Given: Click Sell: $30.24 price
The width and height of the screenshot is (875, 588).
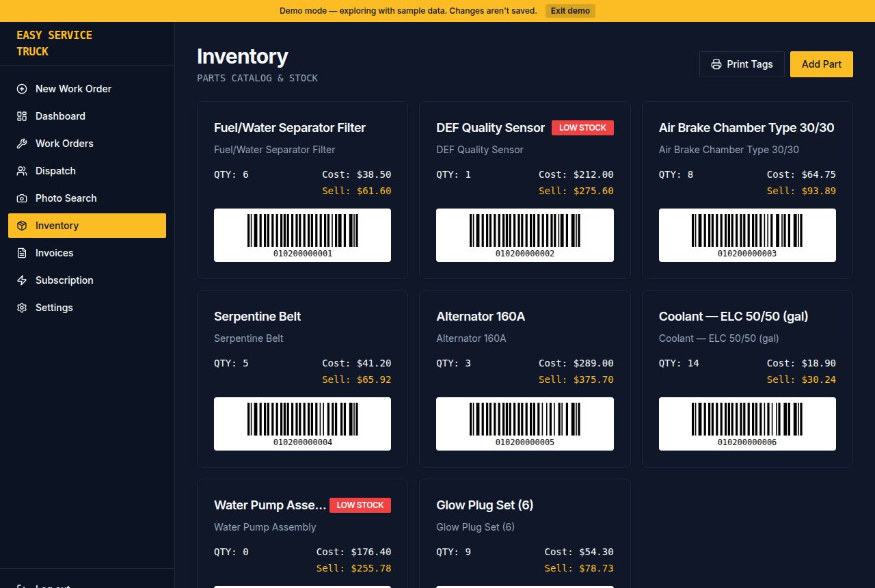Looking at the screenshot, I should [801, 379].
